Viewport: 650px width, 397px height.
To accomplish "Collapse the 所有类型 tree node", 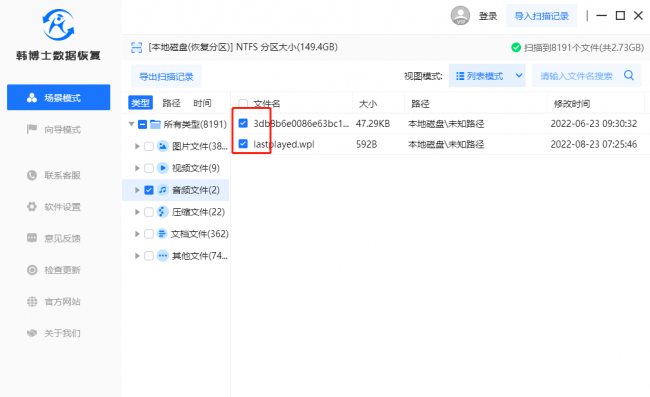I will coord(131,124).
